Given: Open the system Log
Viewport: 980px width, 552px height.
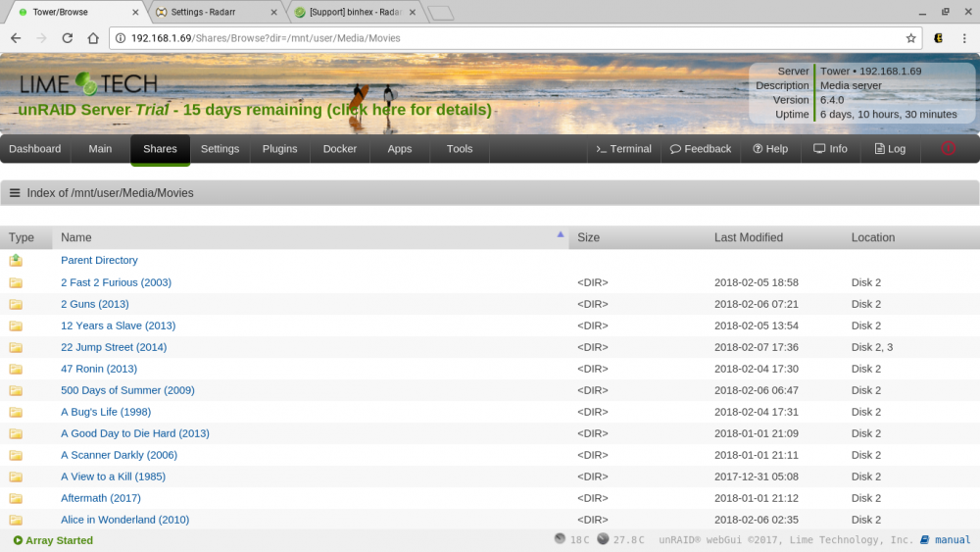Looking at the screenshot, I should coord(890,149).
